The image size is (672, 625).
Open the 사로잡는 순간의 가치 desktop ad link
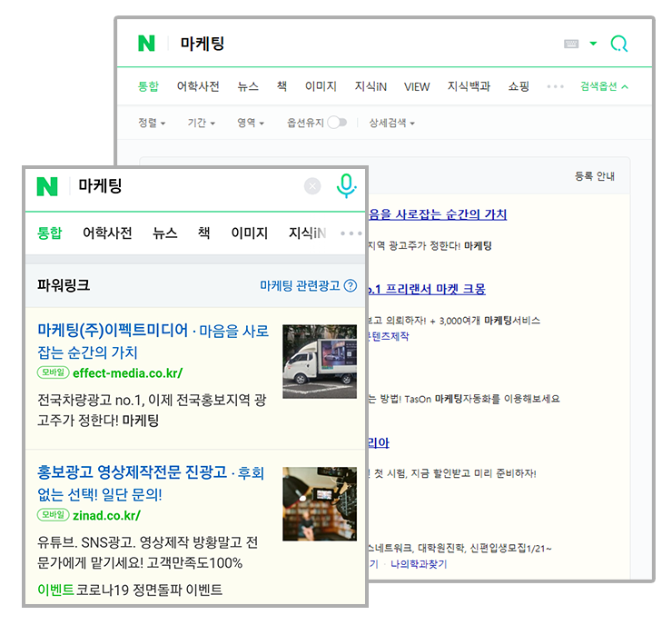click(438, 213)
